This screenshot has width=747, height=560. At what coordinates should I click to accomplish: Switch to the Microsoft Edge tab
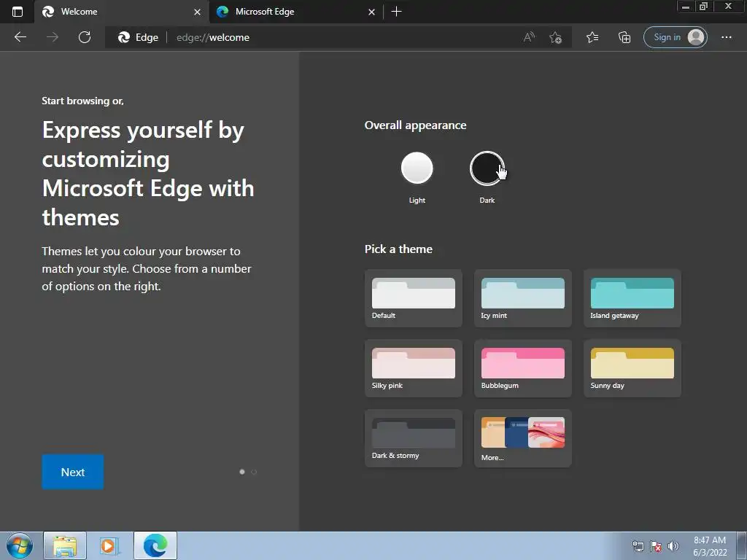coord(296,12)
